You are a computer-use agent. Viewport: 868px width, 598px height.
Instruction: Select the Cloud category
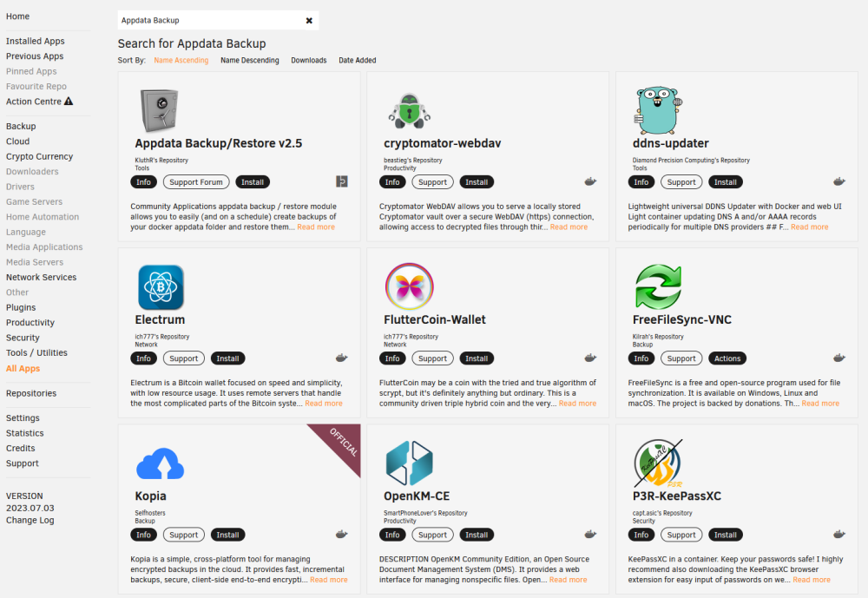(x=17, y=141)
